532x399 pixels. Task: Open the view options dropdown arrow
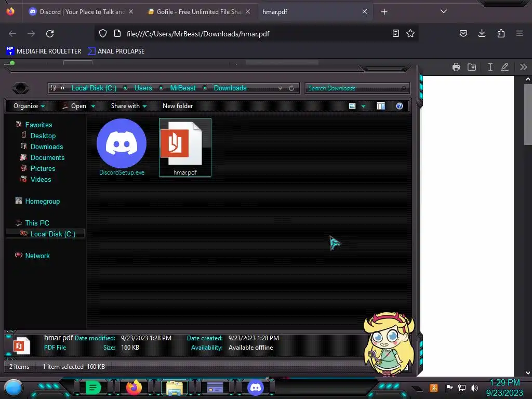click(363, 106)
